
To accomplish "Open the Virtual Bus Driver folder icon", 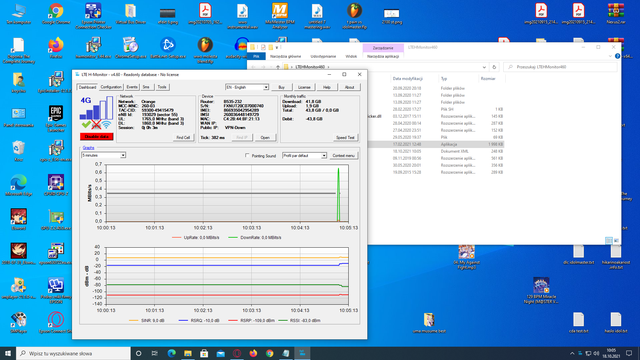I will coord(131,14).
